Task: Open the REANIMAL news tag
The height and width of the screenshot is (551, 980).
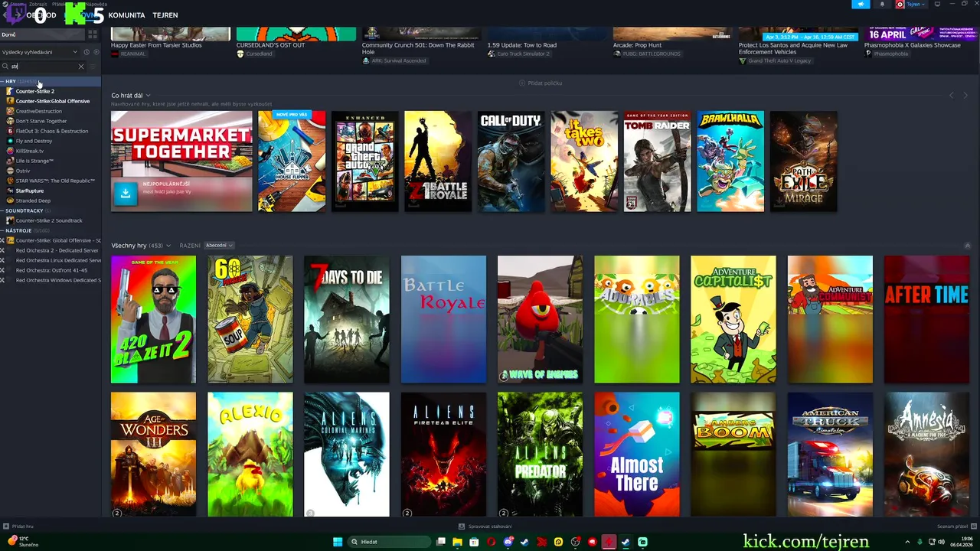Action: click(x=129, y=54)
